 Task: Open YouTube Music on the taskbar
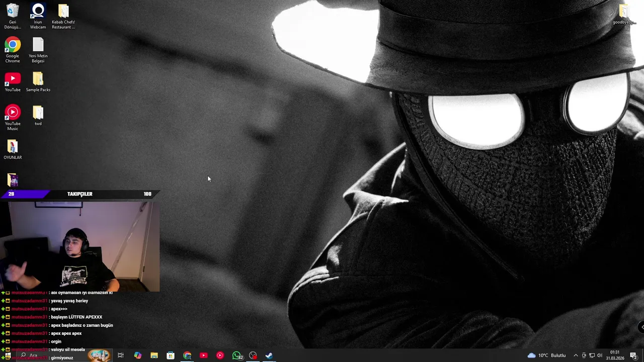[x=220, y=355]
